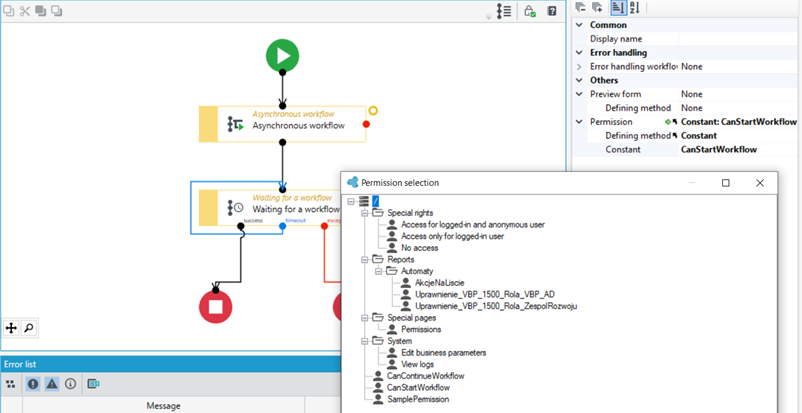The height and width of the screenshot is (413, 802).
Task: Collapse the Reports folder
Action: coord(365,259)
